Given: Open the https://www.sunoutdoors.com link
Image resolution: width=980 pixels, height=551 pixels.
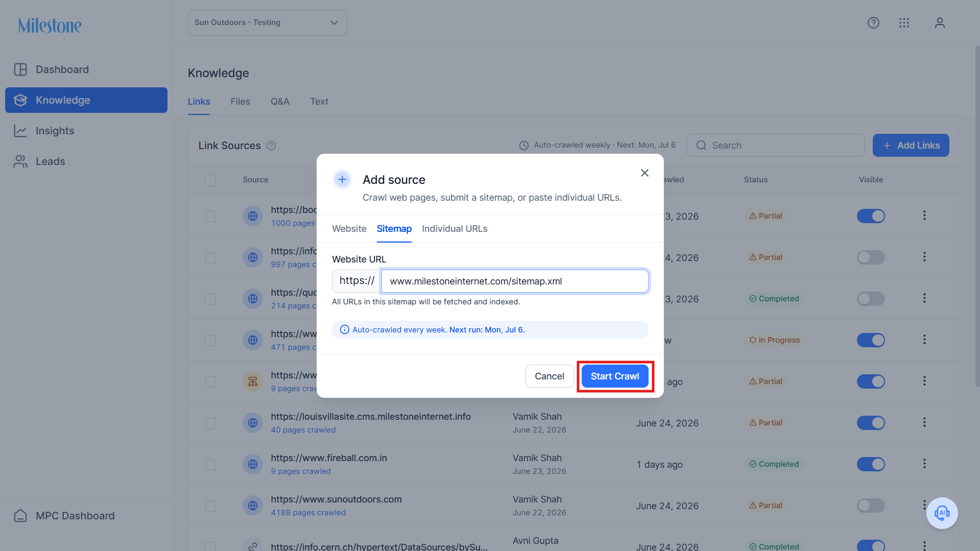Looking at the screenshot, I should [x=337, y=499].
